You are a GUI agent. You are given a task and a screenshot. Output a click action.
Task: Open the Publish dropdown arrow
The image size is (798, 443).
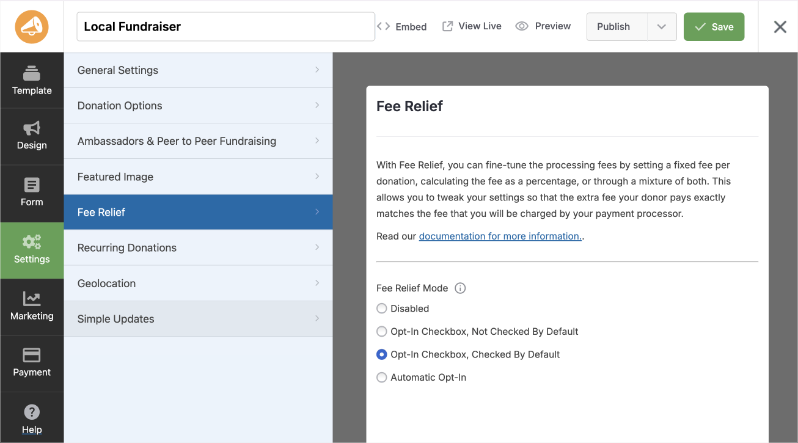click(662, 26)
